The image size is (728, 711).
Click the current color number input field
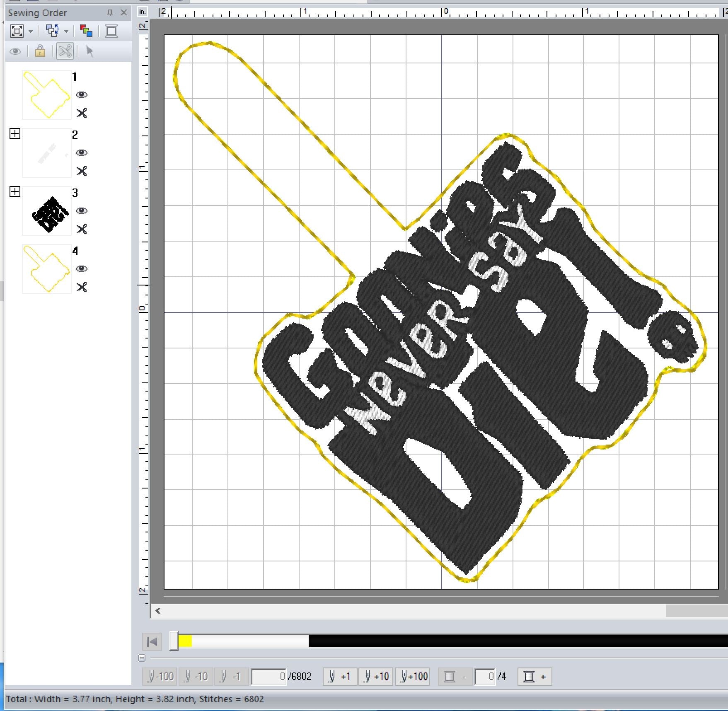click(x=485, y=677)
